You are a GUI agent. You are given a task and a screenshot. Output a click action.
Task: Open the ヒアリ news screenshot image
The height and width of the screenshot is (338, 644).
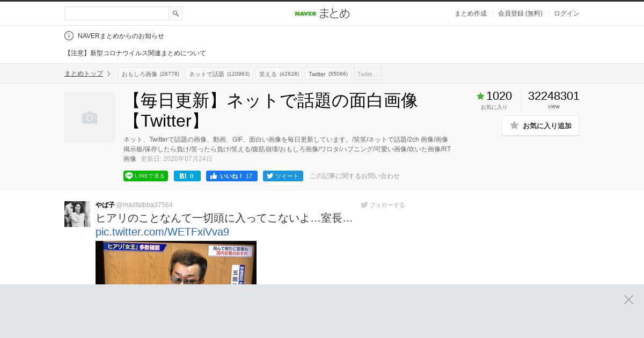[x=176, y=263]
